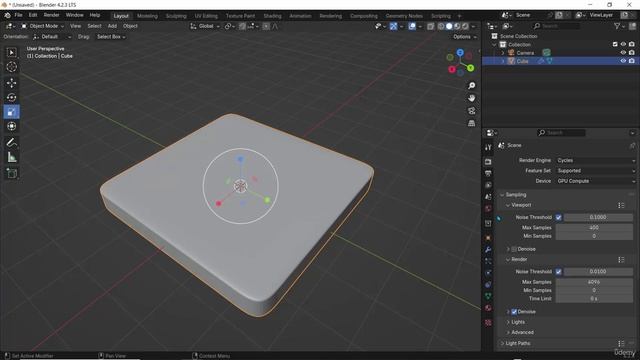Open the Global orientation dropdown
Image resolution: width=640 pixels, height=360 pixels.
click(x=205, y=26)
